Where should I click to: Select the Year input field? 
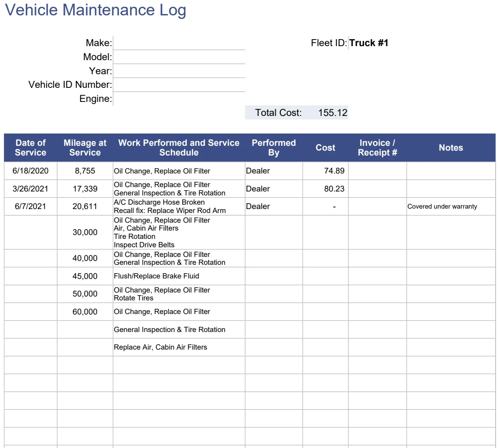coord(179,71)
